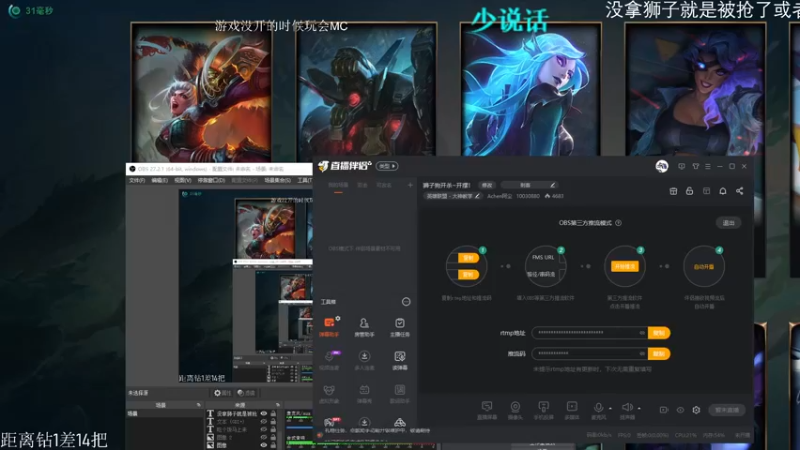This screenshot has width=800, height=450.
Task: Add the phone screen cast source
Action: [543, 410]
